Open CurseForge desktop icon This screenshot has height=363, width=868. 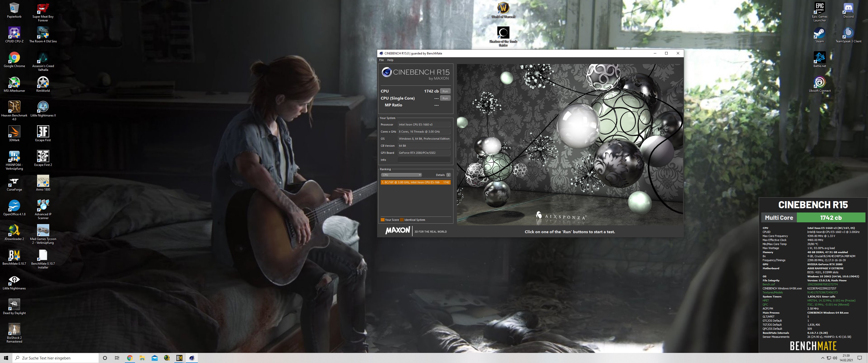click(x=14, y=183)
